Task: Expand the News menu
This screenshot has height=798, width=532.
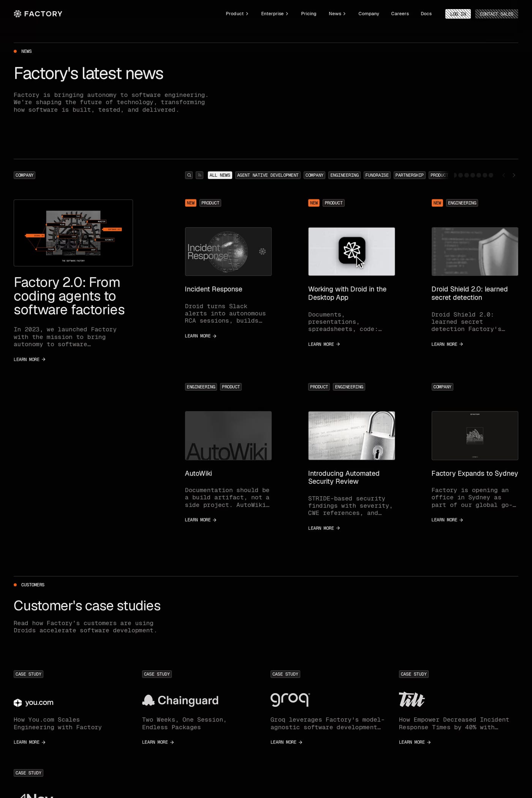Action: (337, 14)
